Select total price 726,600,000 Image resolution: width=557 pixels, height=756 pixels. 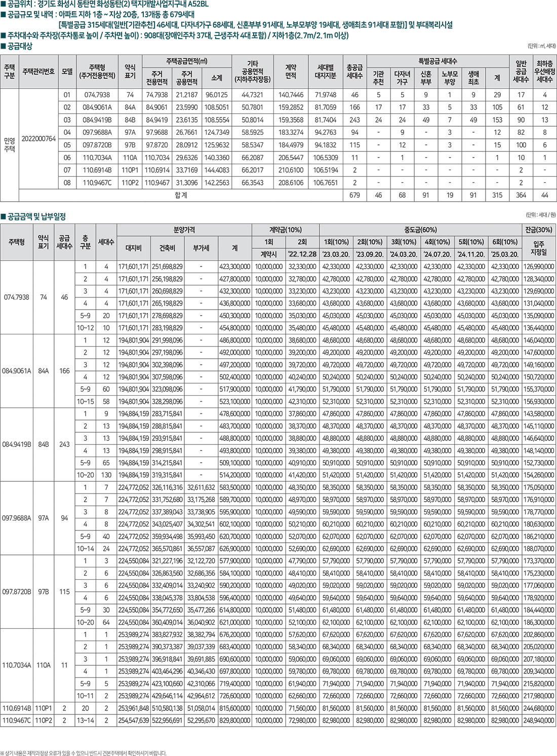point(235,696)
